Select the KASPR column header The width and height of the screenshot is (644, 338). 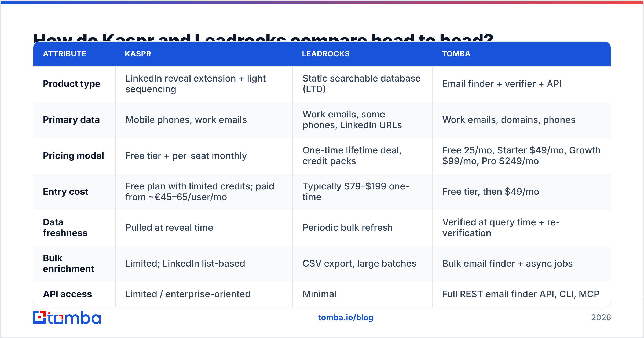point(138,54)
